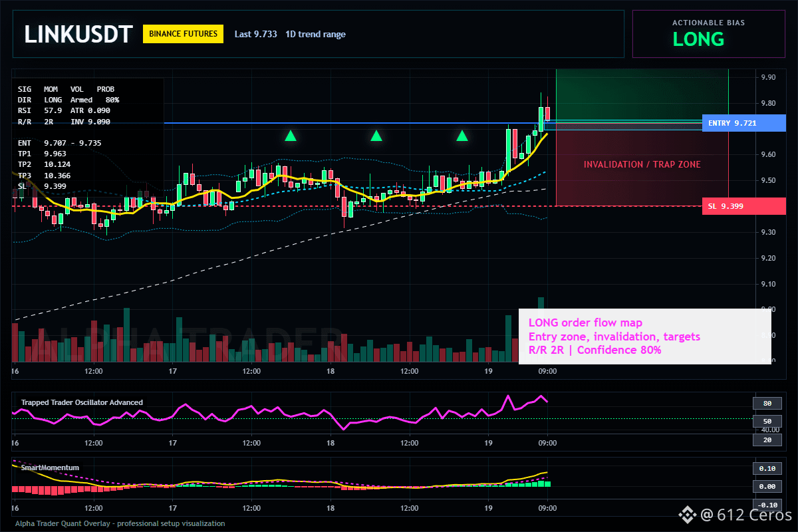This screenshot has width=798, height=532.
Task: Click 'Entry zone, invalidation, targets' annotation line
Action: coord(614,336)
